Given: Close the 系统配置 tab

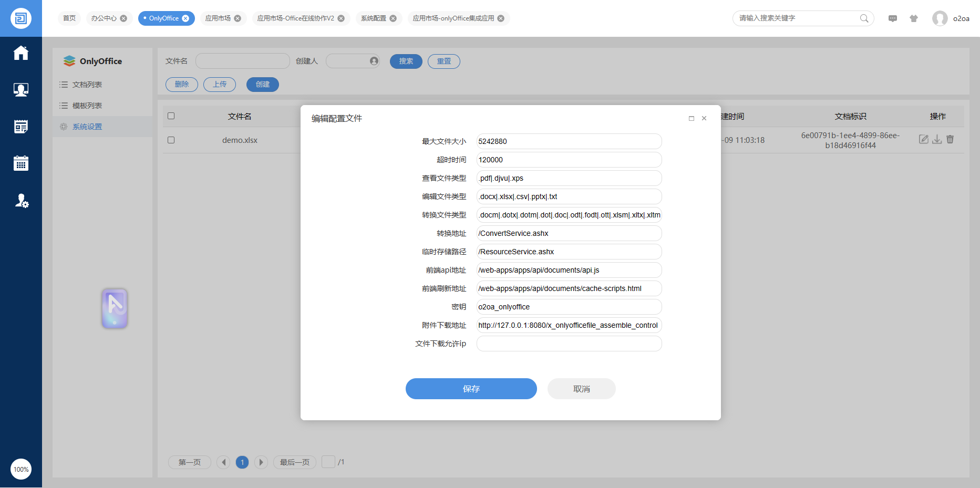Looking at the screenshot, I should pos(393,18).
